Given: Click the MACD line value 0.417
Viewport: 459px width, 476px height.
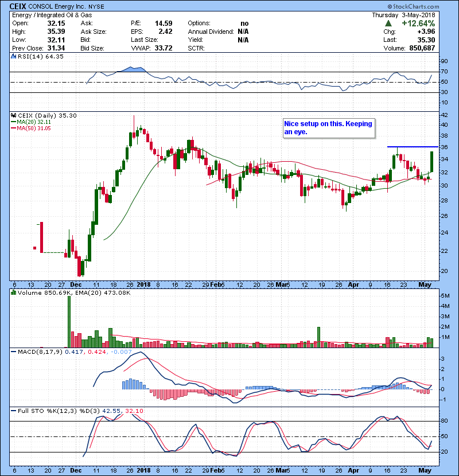Looking at the screenshot, I should point(73,352).
